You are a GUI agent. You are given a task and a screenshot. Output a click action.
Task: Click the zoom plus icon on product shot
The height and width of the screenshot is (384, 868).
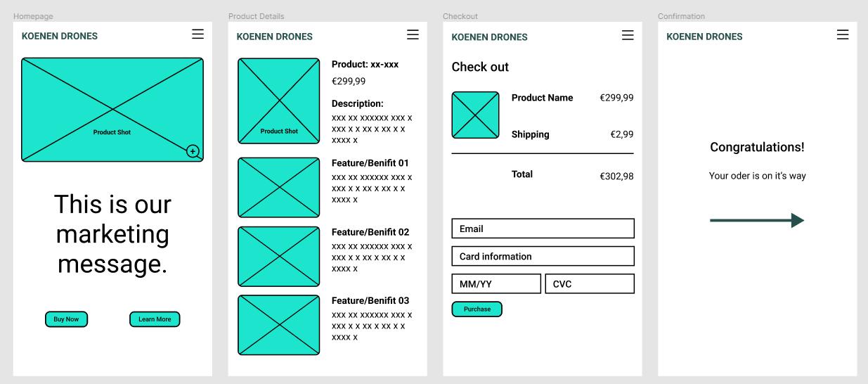[x=193, y=151]
